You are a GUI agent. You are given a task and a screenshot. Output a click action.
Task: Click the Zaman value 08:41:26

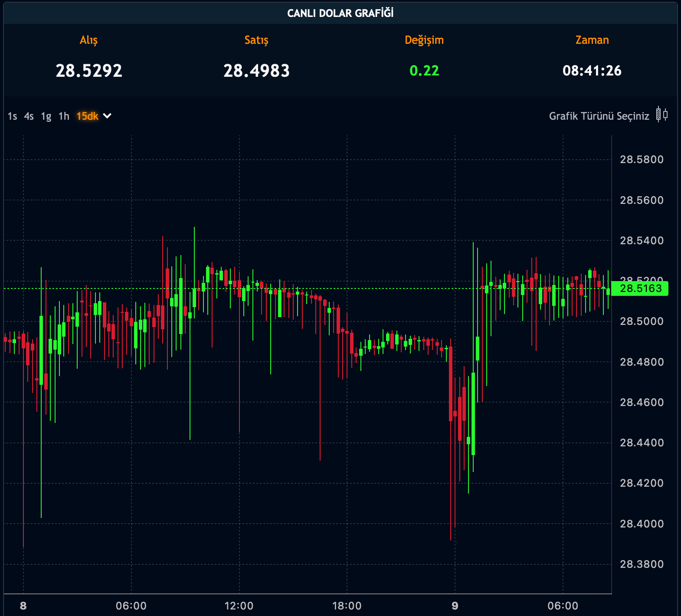click(592, 71)
